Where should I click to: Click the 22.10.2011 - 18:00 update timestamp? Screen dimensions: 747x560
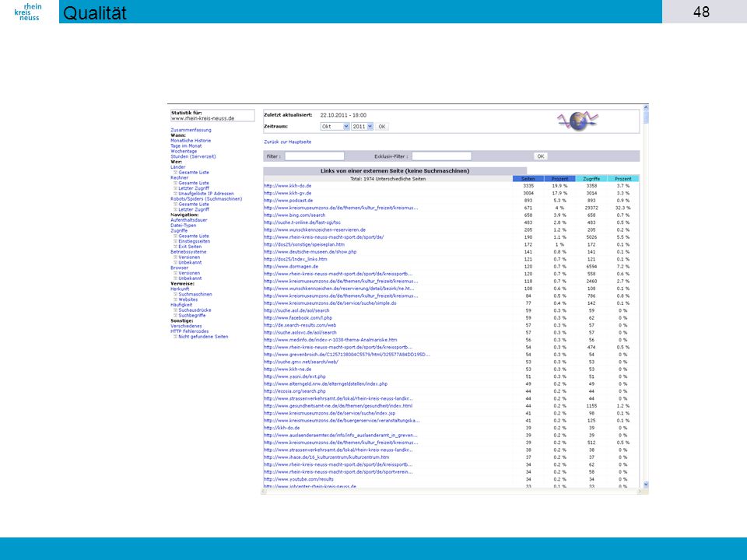(x=343, y=115)
